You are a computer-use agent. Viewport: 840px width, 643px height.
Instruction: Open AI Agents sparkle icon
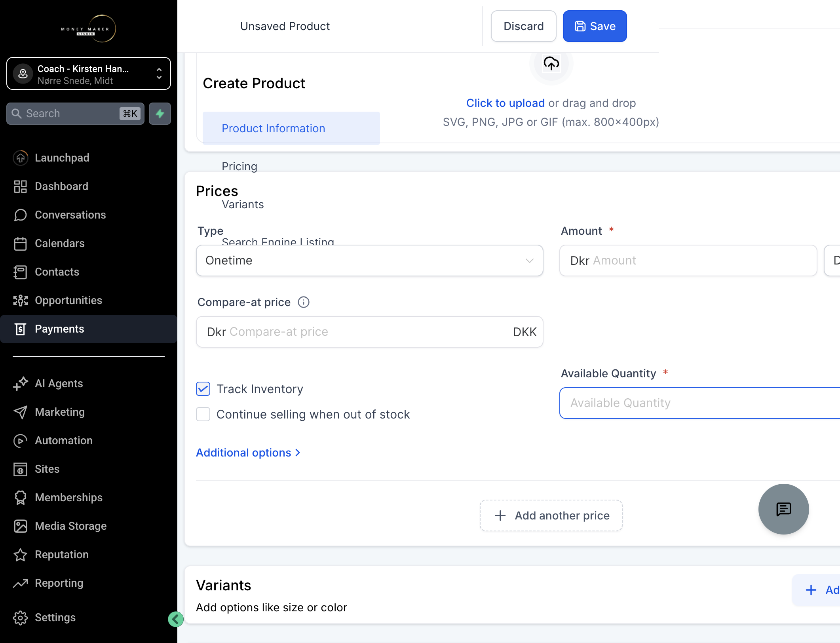[x=20, y=384]
